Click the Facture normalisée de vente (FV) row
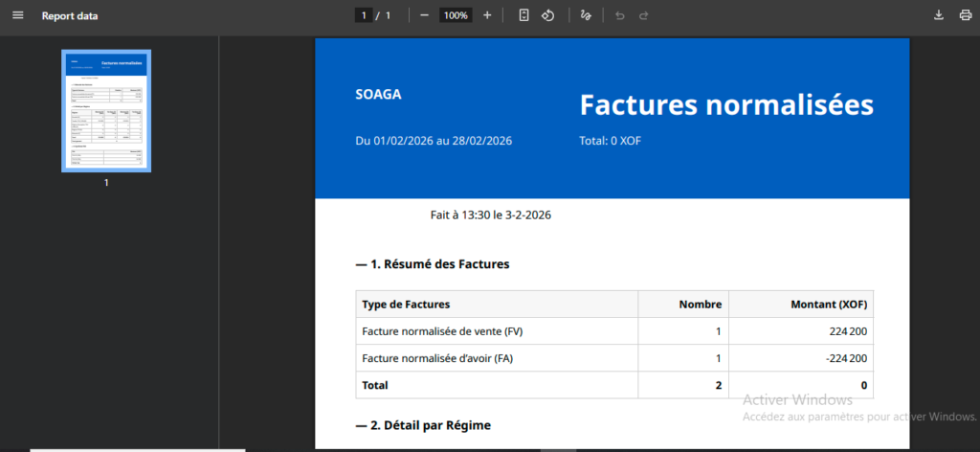This screenshot has width=980, height=452. click(442, 331)
